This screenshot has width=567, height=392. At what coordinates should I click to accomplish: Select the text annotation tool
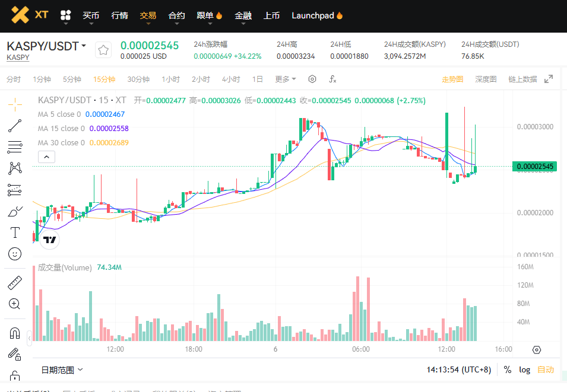15,232
